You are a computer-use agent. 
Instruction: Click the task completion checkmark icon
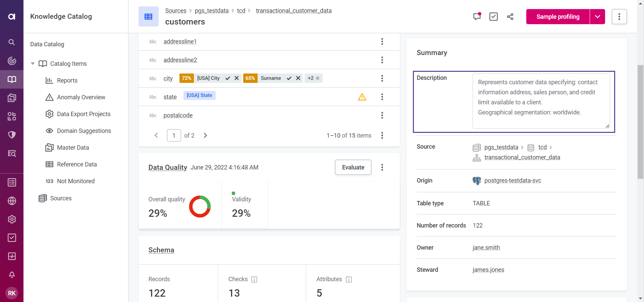click(x=493, y=16)
